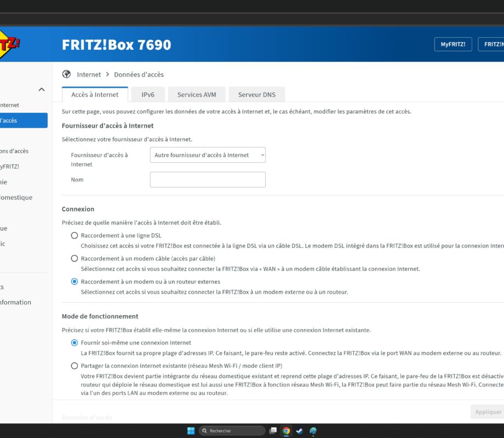
Task: Open the MyFRITZ! item in the sidebar
Action: pyautogui.click(x=10, y=166)
